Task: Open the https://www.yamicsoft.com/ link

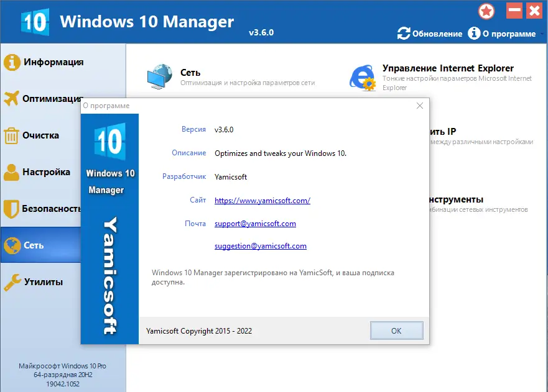Action: click(262, 201)
